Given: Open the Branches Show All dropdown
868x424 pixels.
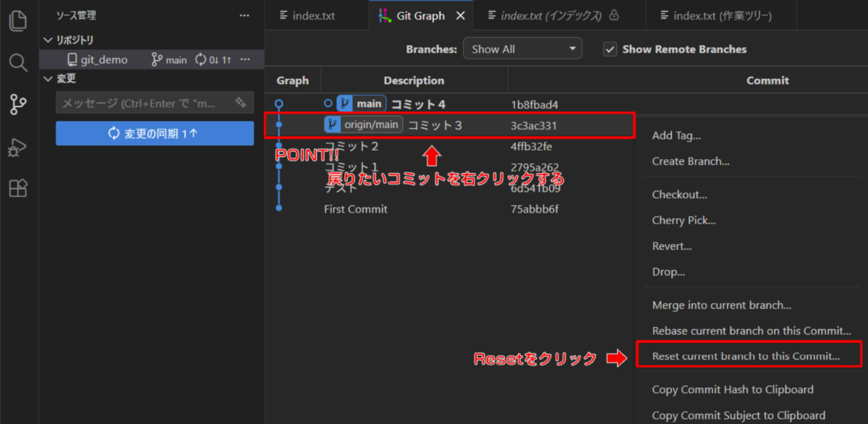Looking at the screenshot, I should click(522, 49).
